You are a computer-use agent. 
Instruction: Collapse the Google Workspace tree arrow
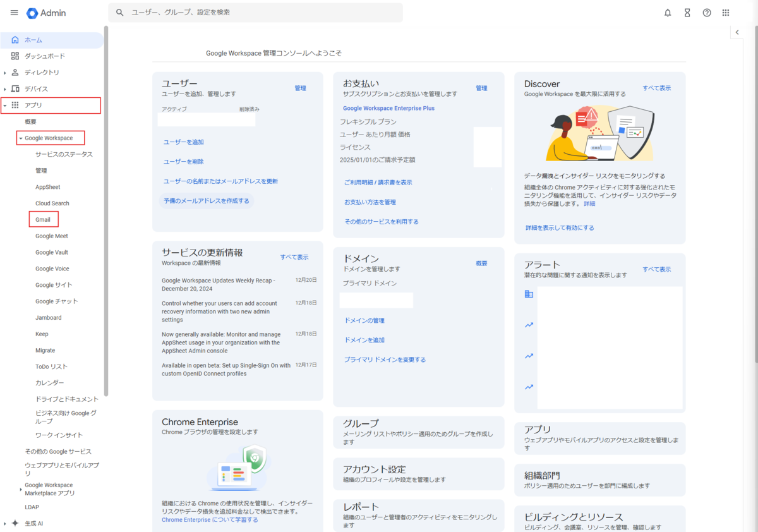[x=20, y=138]
